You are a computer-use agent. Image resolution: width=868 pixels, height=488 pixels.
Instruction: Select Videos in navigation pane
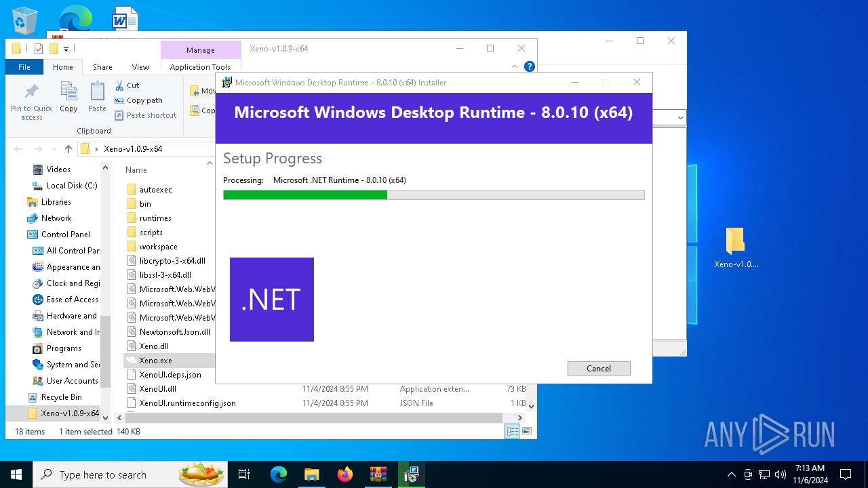click(58, 169)
